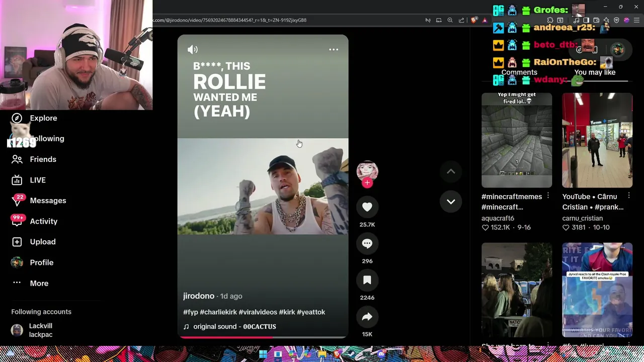Follow creator via the red plus badge
The image size is (644, 362).
pos(367,183)
